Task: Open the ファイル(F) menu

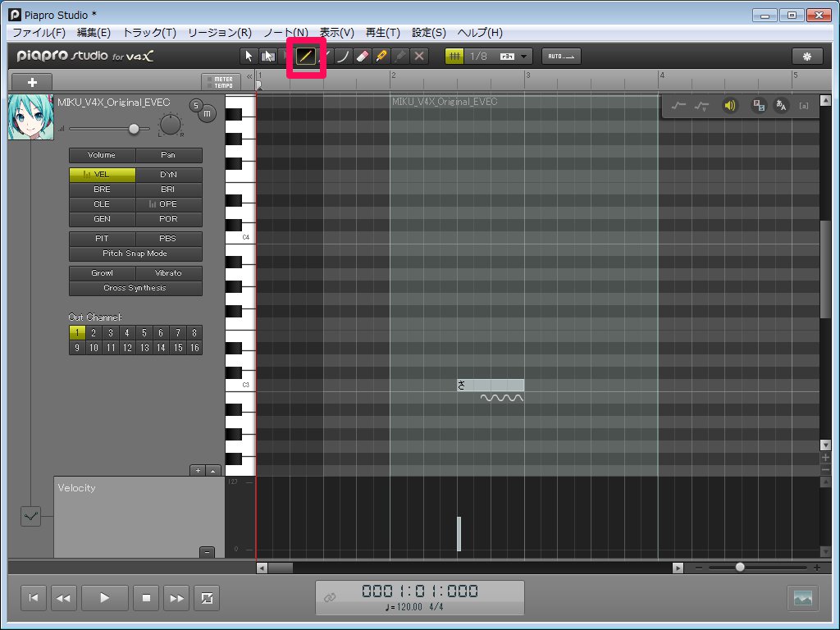Action: (x=39, y=33)
